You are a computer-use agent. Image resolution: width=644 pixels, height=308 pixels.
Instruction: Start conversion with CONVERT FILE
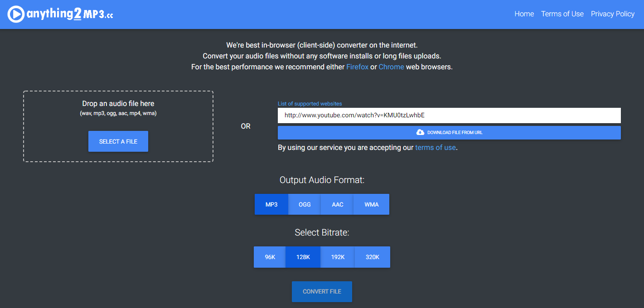pos(322,292)
